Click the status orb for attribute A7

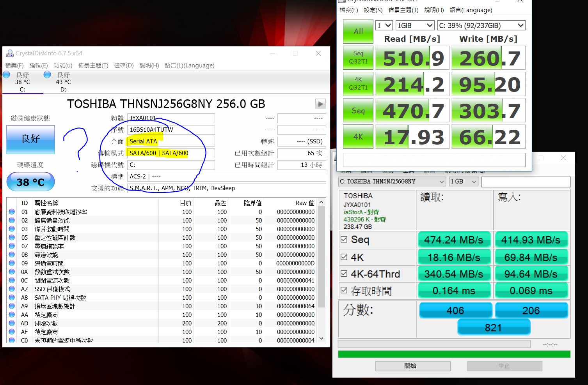click(12, 289)
